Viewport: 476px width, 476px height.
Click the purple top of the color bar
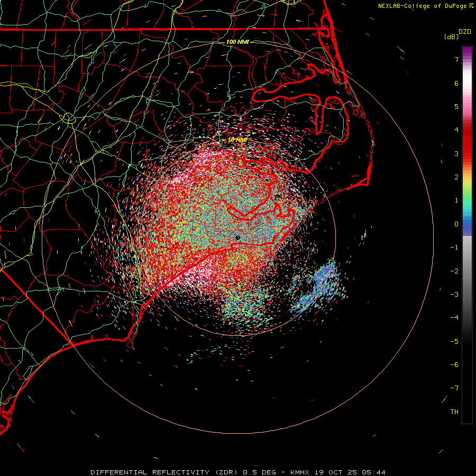[467, 52]
